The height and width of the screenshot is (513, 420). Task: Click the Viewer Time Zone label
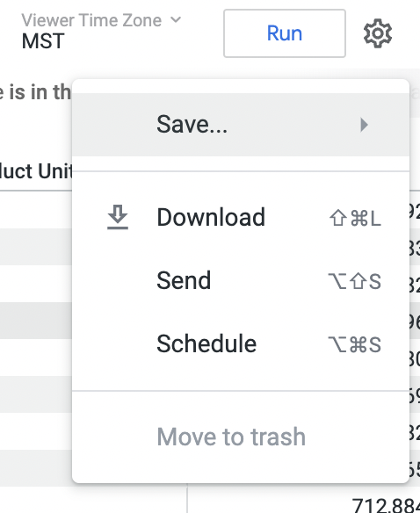(x=91, y=20)
